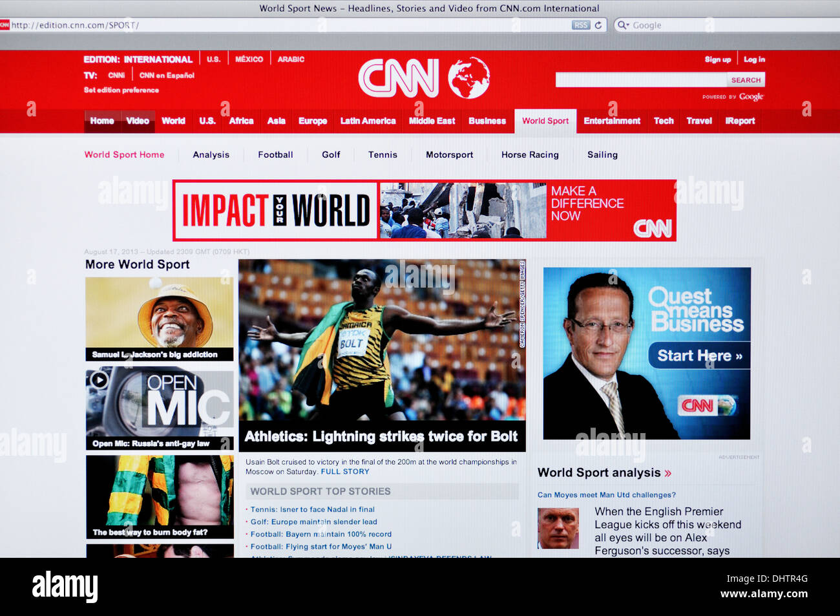Click the CNN favicon in address bar
This screenshot has width=840, height=616.
[5, 25]
